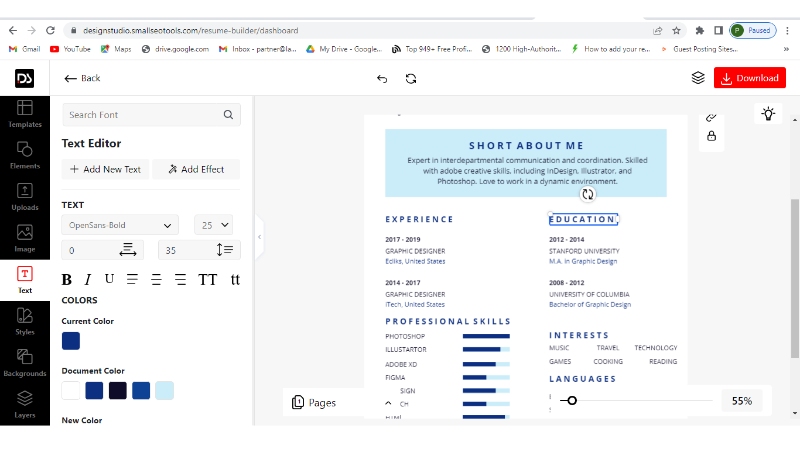Open the OpenSans-Bold font dropdown
The height and width of the screenshot is (449, 800).
120,225
